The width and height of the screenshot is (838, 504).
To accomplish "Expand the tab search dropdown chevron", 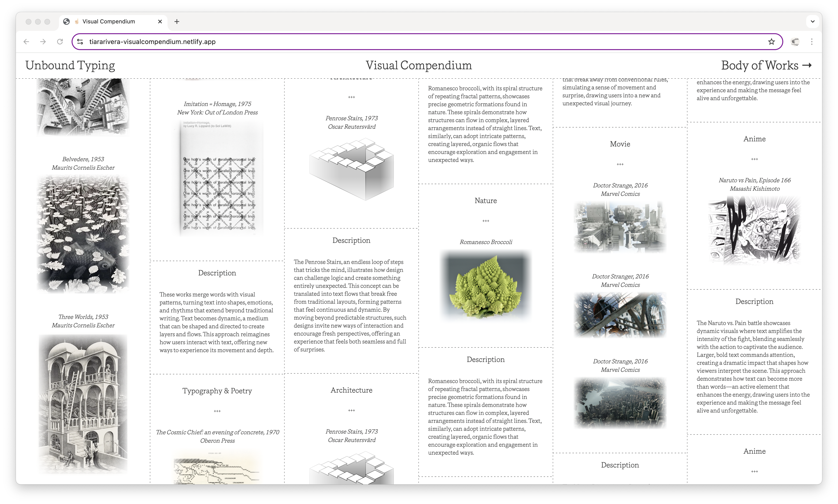I will [812, 22].
